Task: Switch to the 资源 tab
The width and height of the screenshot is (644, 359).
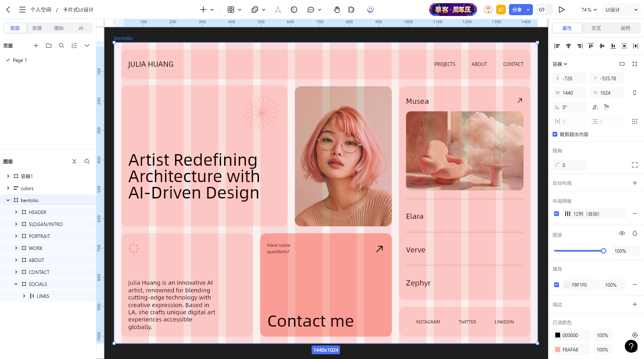Action: click(x=37, y=28)
